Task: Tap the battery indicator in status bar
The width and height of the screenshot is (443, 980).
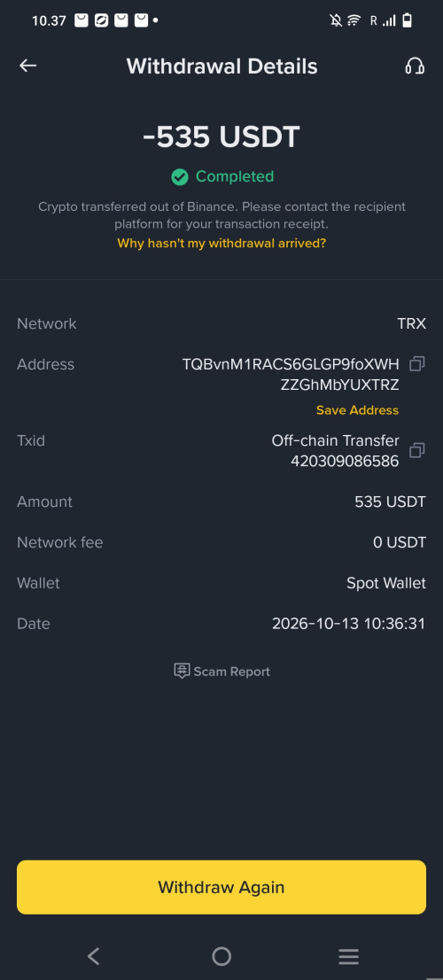Action: [408, 20]
